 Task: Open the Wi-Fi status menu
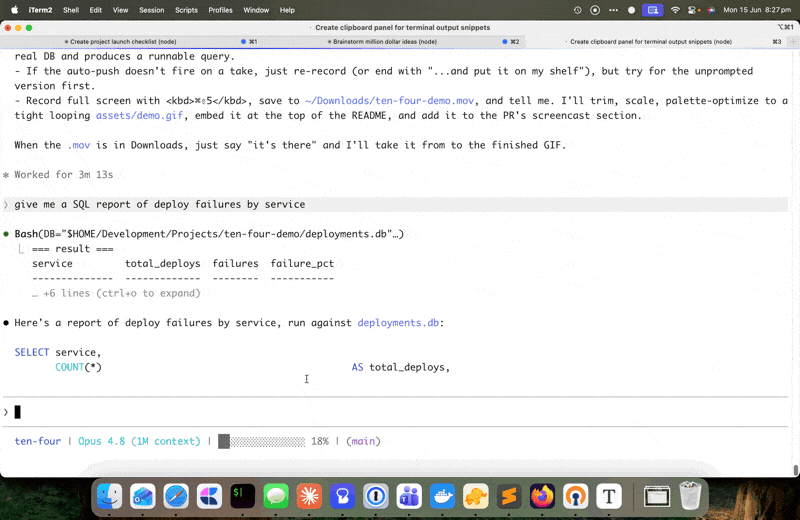click(x=675, y=10)
